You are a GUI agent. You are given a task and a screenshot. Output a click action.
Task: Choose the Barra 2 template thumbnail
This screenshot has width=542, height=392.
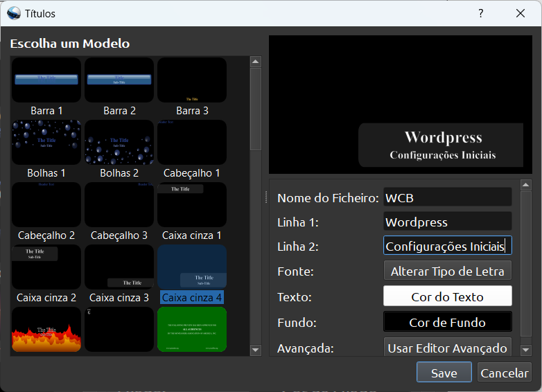[x=119, y=80]
